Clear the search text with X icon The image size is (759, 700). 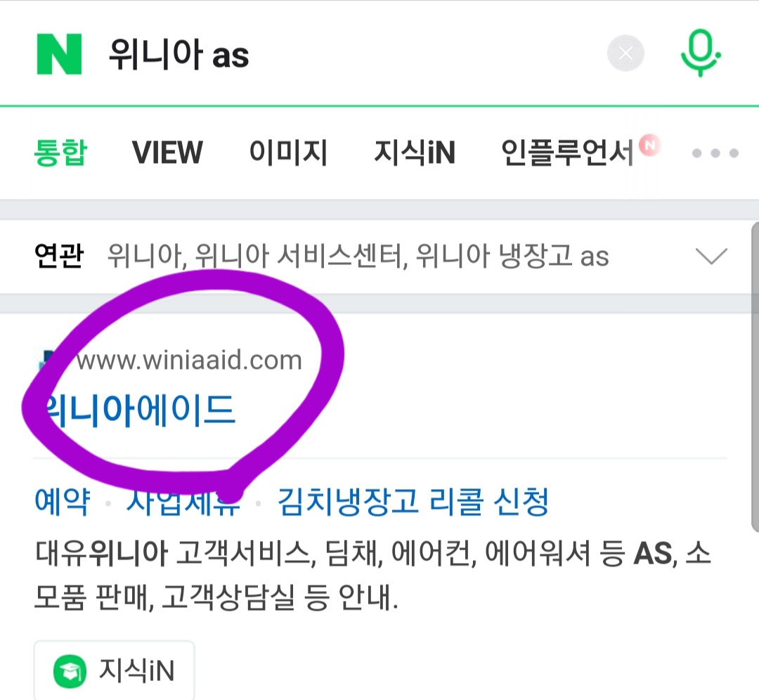625,53
